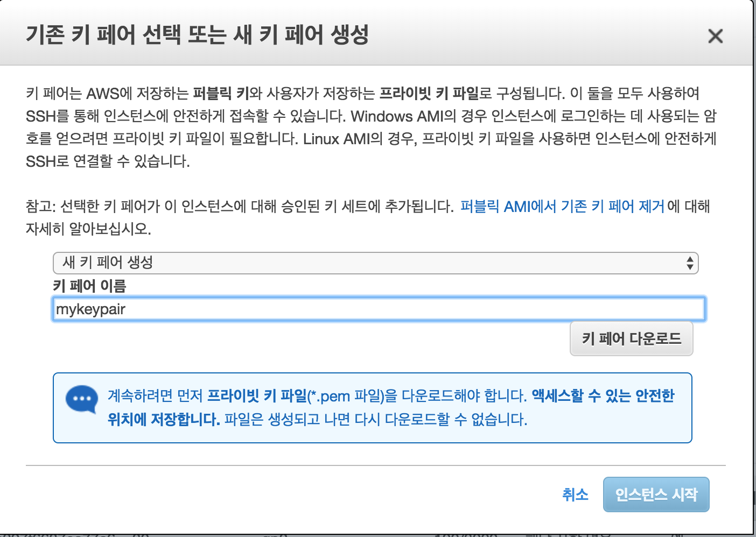Image resolution: width=756 pixels, height=537 pixels.
Task: Click the '키 페어 이름' field label
Action: pyautogui.click(x=89, y=286)
